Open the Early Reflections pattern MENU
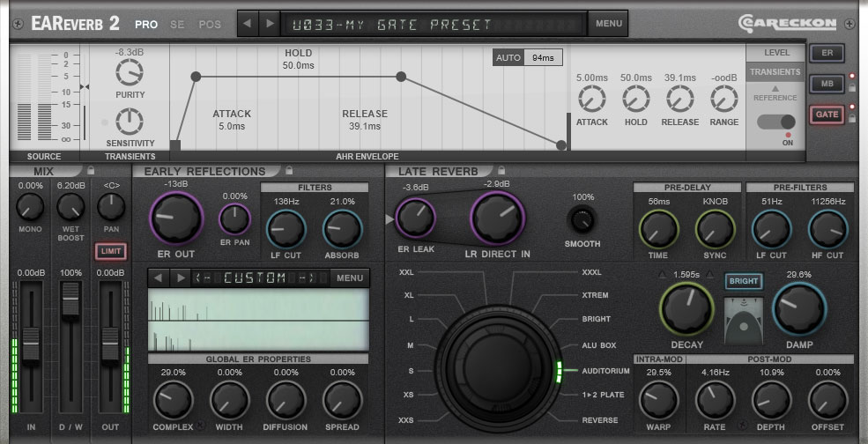The width and height of the screenshot is (868, 444). click(x=350, y=278)
